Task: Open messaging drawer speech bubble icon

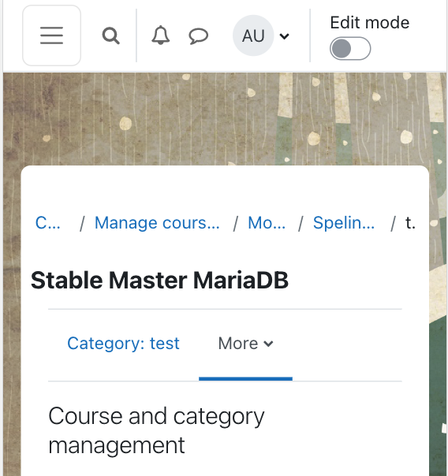Action: pyautogui.click(x=198, y=36)
